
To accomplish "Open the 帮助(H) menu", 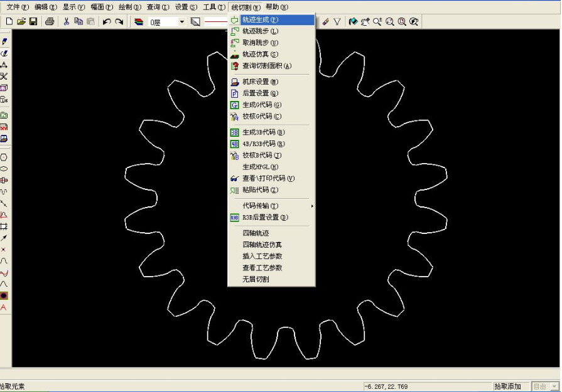I will (277, 7).
